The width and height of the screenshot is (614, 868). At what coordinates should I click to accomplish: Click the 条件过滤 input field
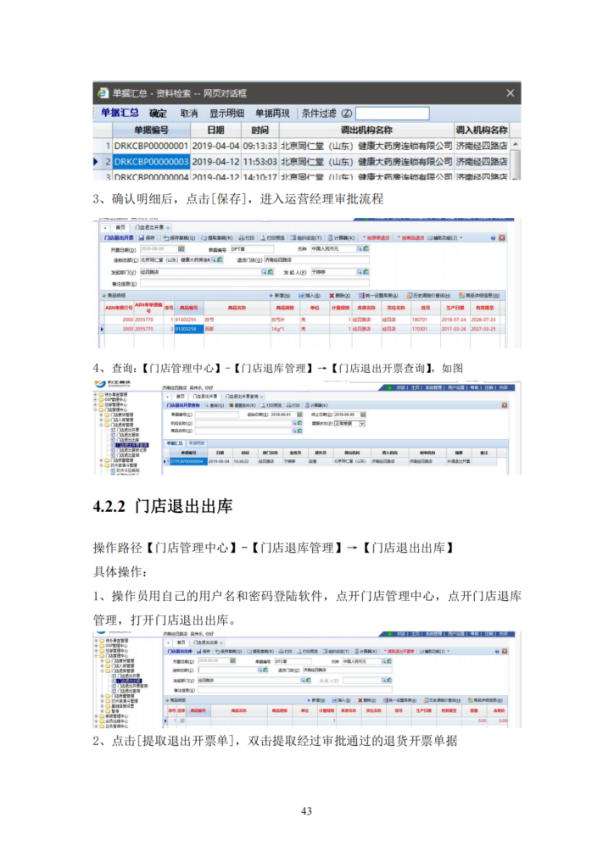(x=392, y=114)
